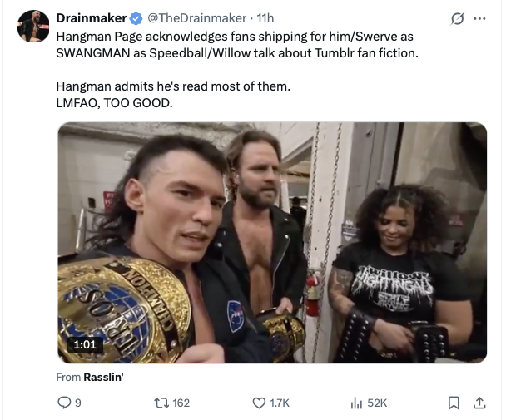Open the Drainmaker profile avatar
Screen dimensions: 511x420
coord(33,26)
